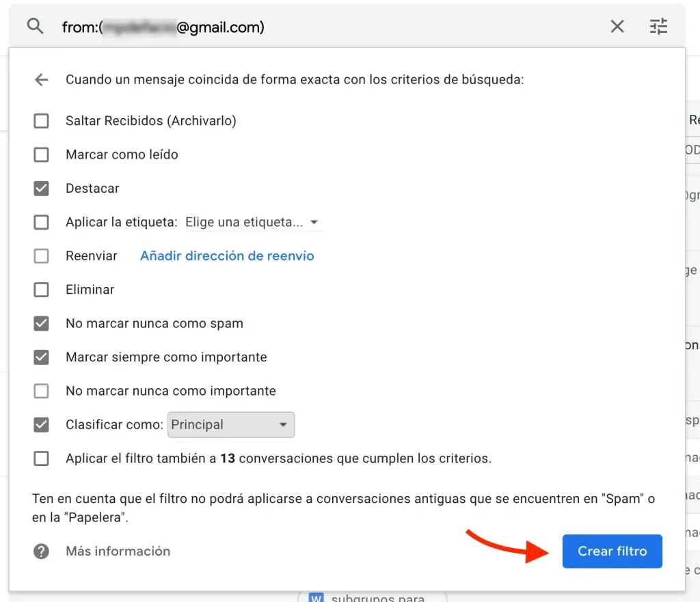Viewport: 700px width, 602px height.
Task: Click the help question mark icon
Action: point(41,551)
